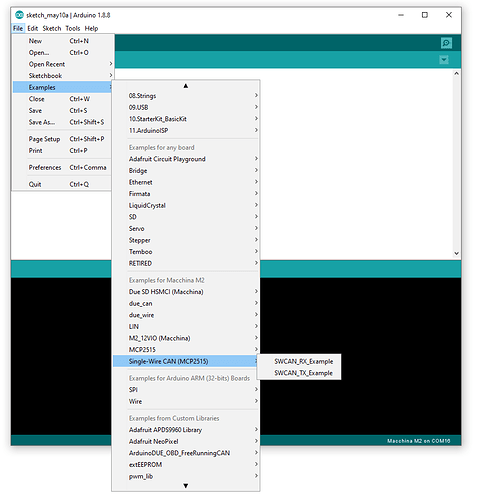Open the pwm_lib examples submenu
Screen dimensions: 499x499
[186, 476]
